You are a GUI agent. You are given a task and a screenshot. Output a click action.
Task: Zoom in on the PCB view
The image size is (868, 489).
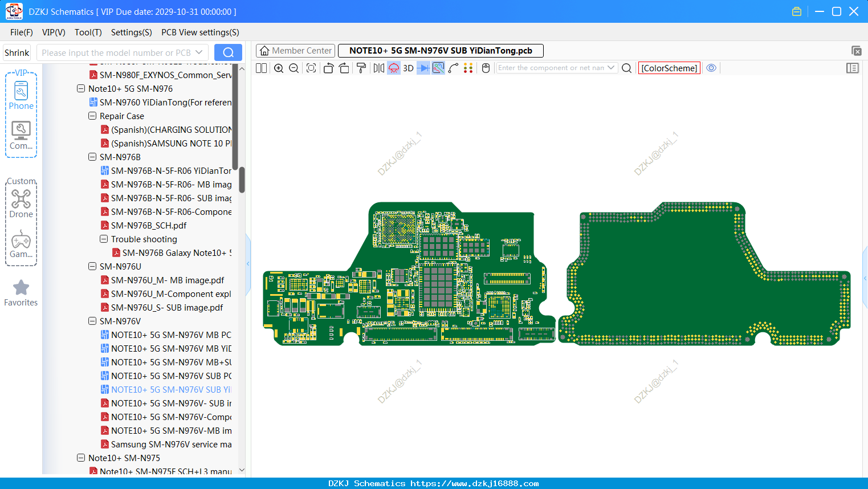tap(279, 68)
